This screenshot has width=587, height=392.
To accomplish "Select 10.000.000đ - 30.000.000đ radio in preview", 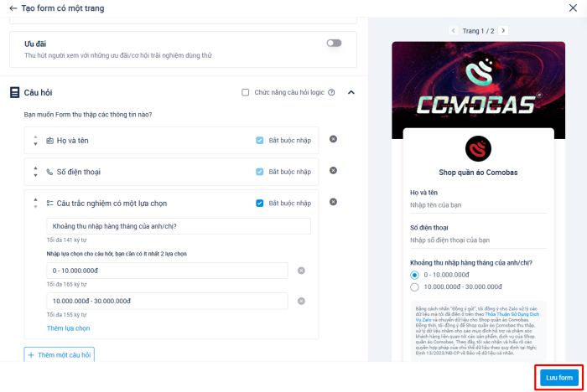I will (414, 287).
